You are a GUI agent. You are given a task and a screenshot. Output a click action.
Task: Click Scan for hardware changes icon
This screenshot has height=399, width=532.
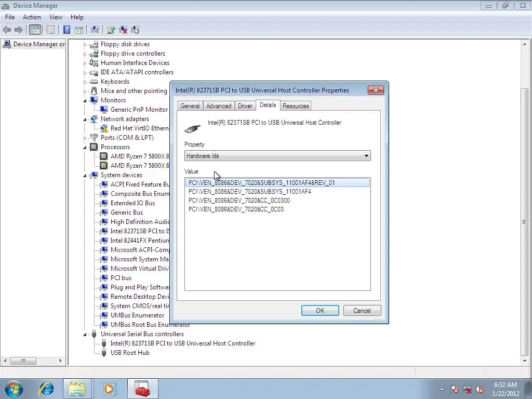pos(95,30)
